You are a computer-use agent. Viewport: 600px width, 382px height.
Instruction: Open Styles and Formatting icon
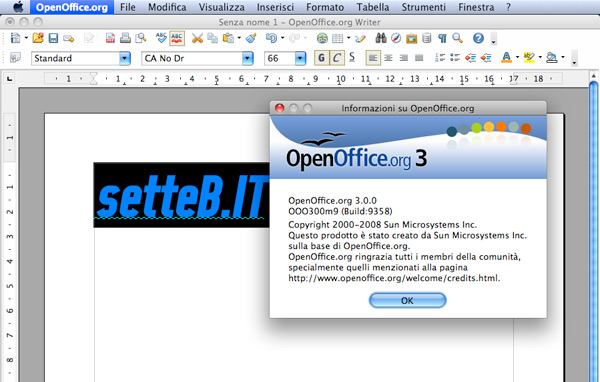pos(15,58)
